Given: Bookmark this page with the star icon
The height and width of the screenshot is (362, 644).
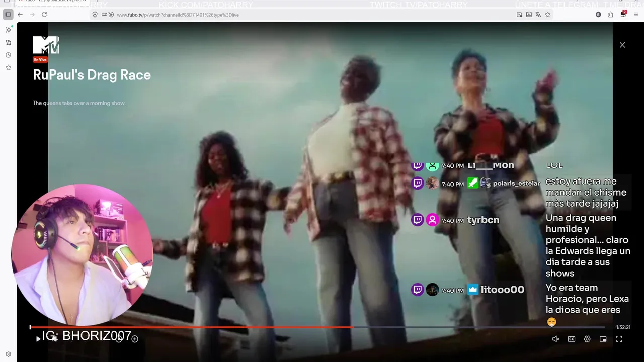Looking at the screenshot, I should pyautogui.click(x=548, y=15).
